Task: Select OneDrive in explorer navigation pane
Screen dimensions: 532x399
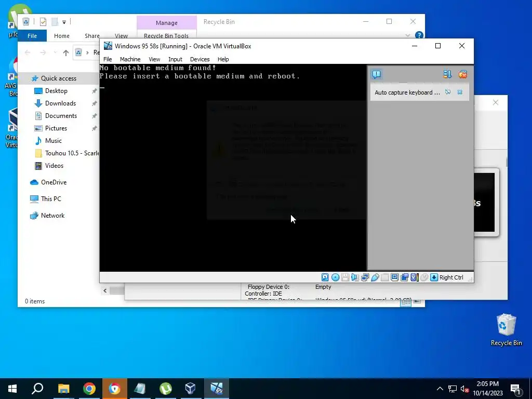Action: tap(54, 182)
